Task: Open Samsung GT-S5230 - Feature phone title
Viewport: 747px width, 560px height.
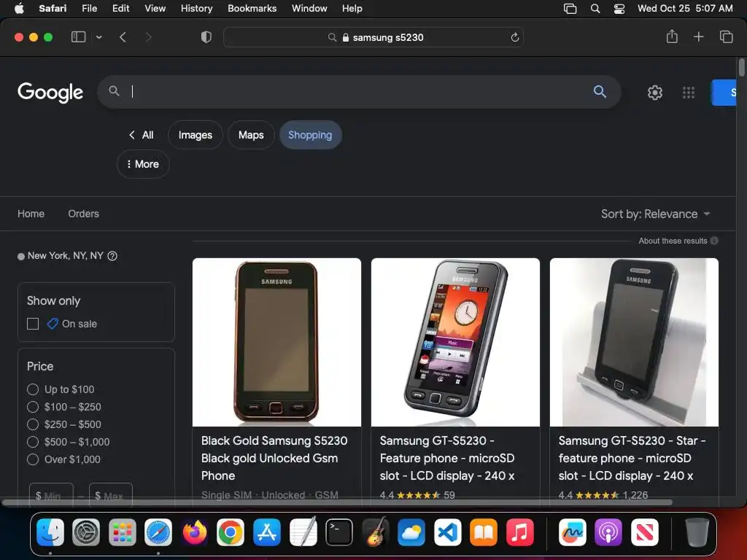Action: (x=447, y=458)
